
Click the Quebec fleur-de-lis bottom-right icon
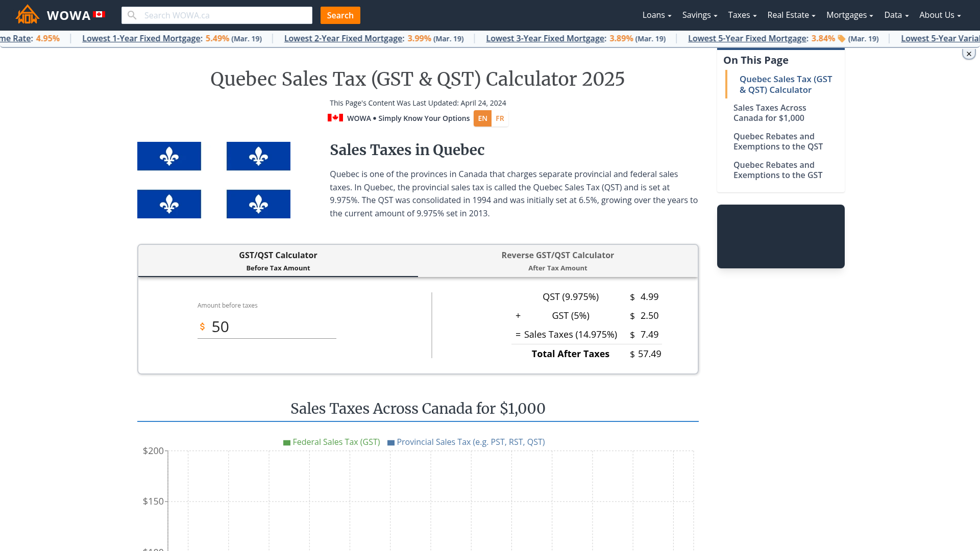pos(258,204)
